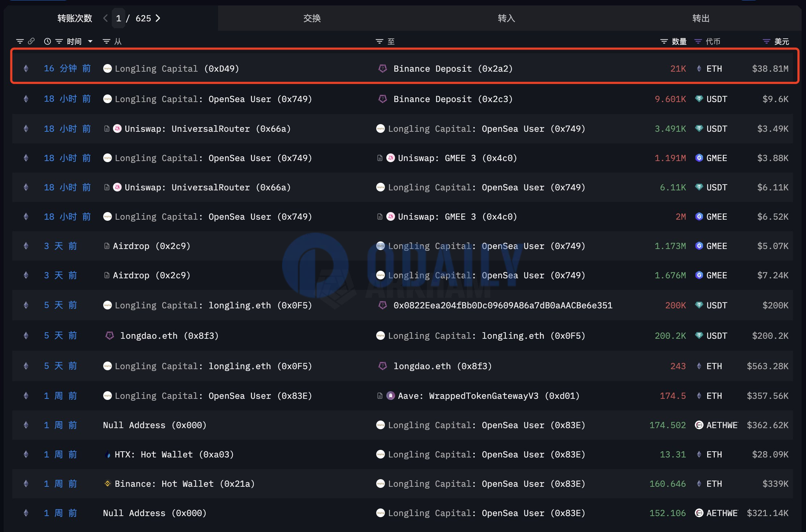Viewport: 806px width, 532px height.
Task: Switch to the 转出 tab
Action: tap(701, 18)
